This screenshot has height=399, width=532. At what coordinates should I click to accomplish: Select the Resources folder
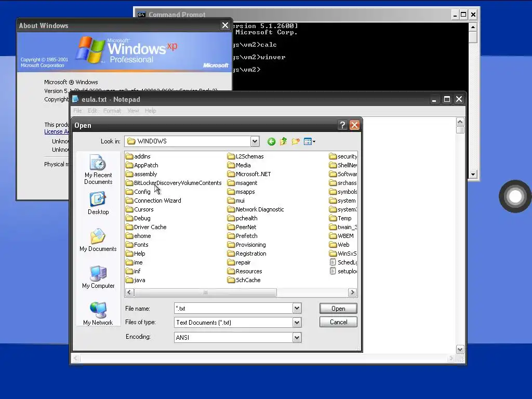pyautogui.click(x=245, y=271)
